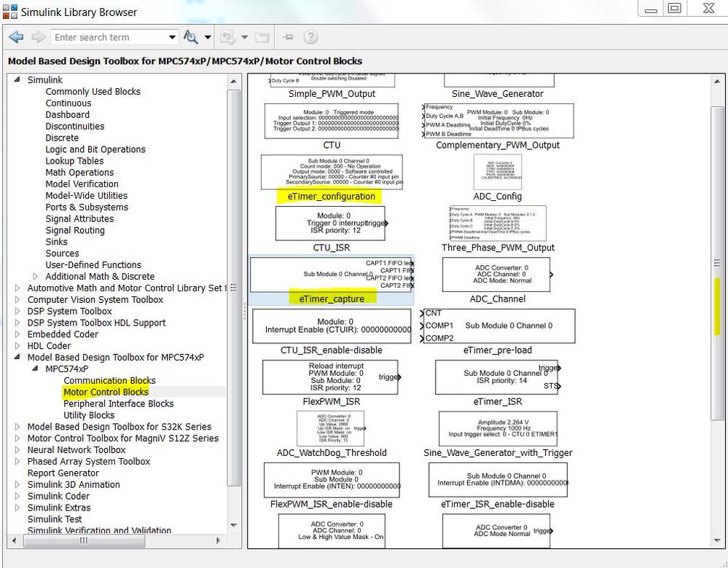
Task: Select the ADC_Channel block
Action: click(x=497, y=275)
